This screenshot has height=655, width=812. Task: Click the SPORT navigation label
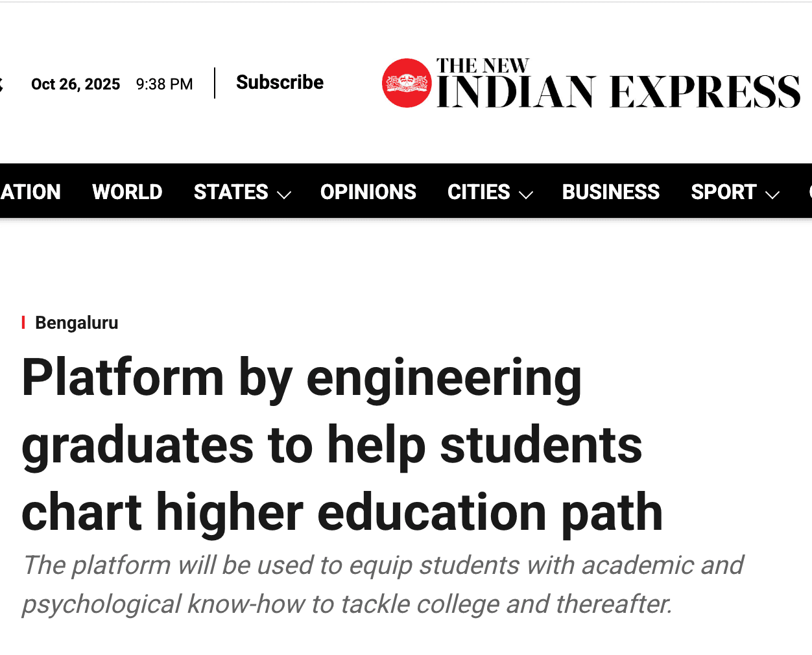click(x=724, y=192)
